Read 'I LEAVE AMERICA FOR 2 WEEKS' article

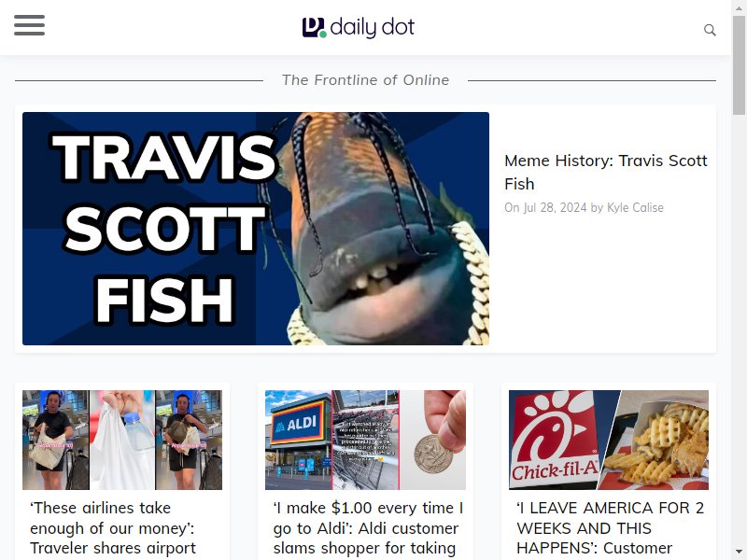tap(611, 528)
